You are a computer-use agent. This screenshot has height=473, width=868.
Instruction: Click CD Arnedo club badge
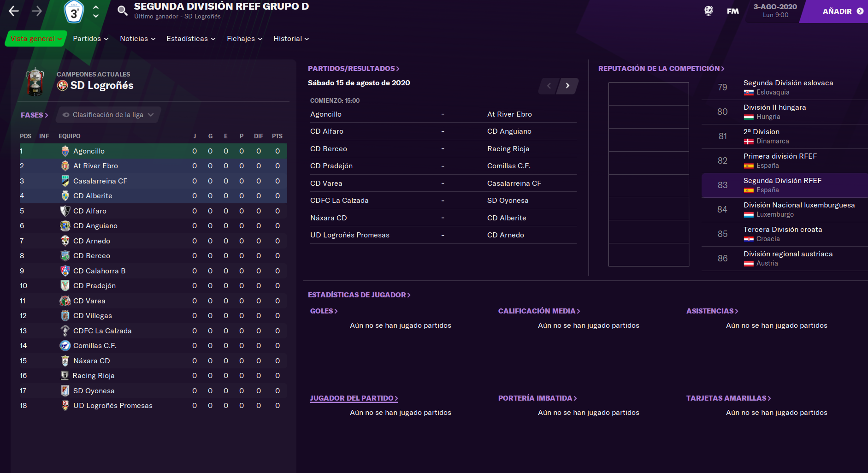[x=65, y=241]
